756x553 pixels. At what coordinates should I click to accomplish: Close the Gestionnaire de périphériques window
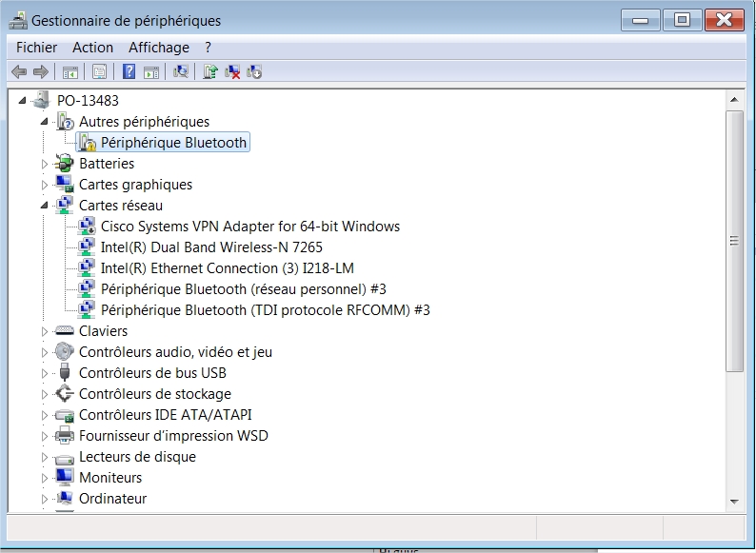[x=725, y=20]
